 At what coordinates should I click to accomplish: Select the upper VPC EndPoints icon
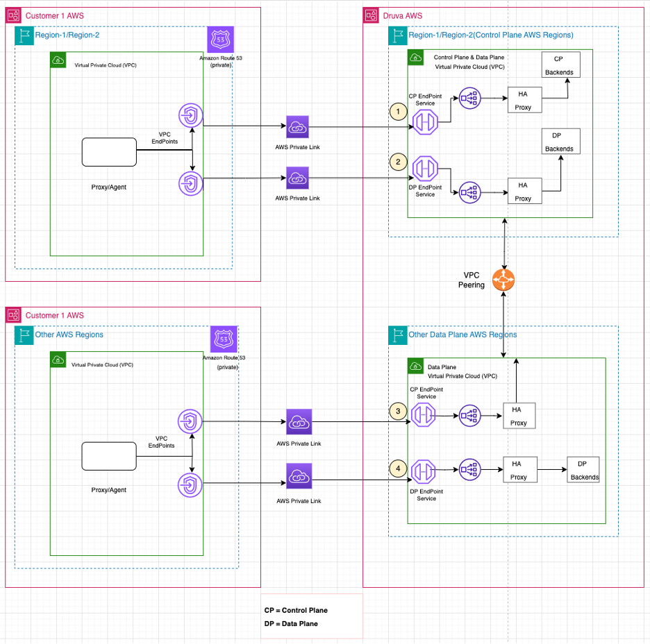pyautogui.click(x=190, y=115)
